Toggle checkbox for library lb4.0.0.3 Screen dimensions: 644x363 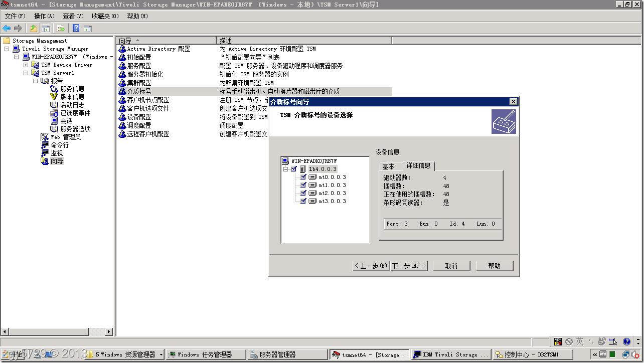(294, 169)
